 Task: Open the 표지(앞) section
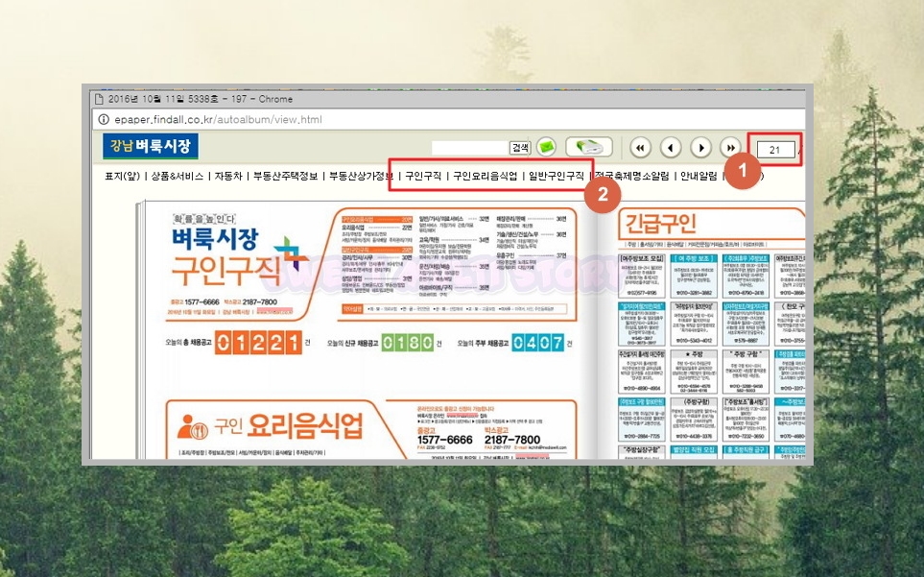pyautogui.click(x=123, y=176)
